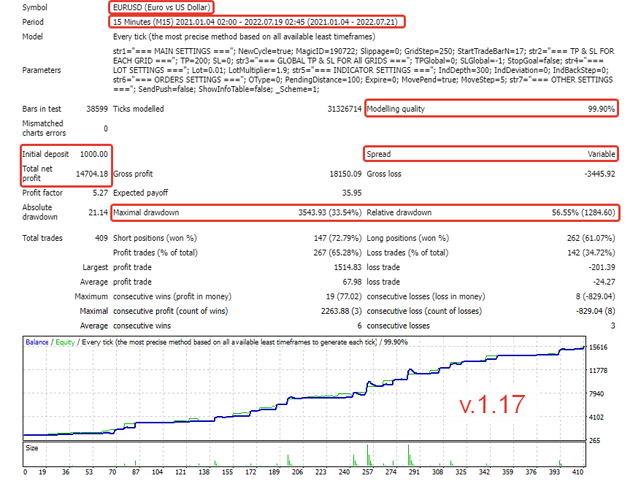Click the Every tick model description

[x=244, y=37]
